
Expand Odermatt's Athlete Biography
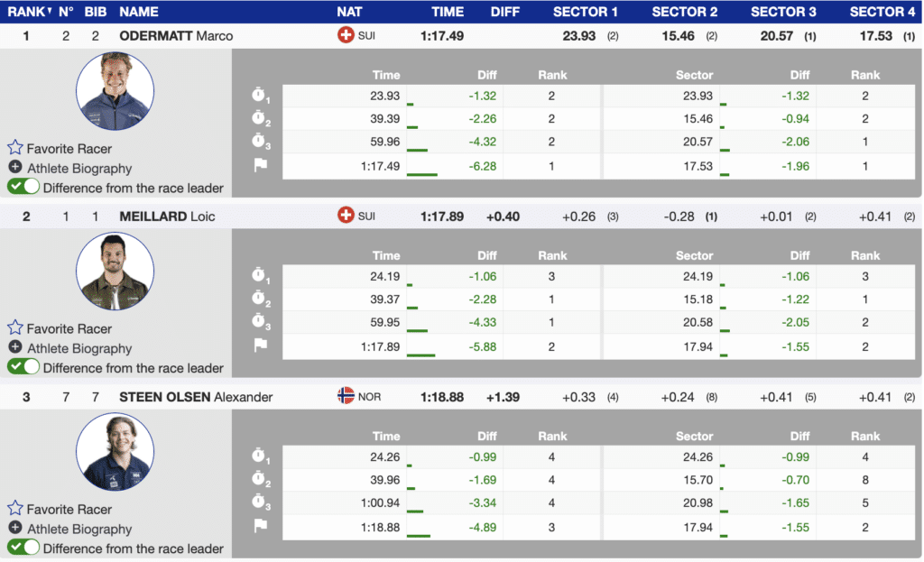[x=15, y=168]
